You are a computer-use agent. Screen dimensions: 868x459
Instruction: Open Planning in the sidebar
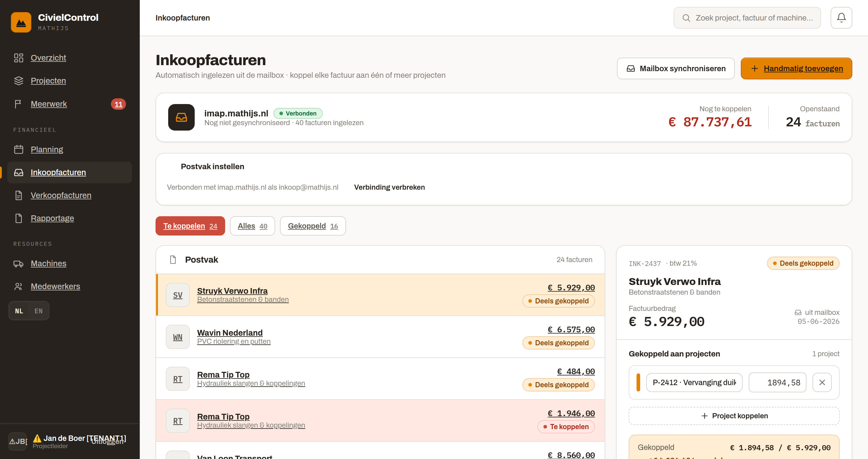pyautogui.click(x=69, y=149)
